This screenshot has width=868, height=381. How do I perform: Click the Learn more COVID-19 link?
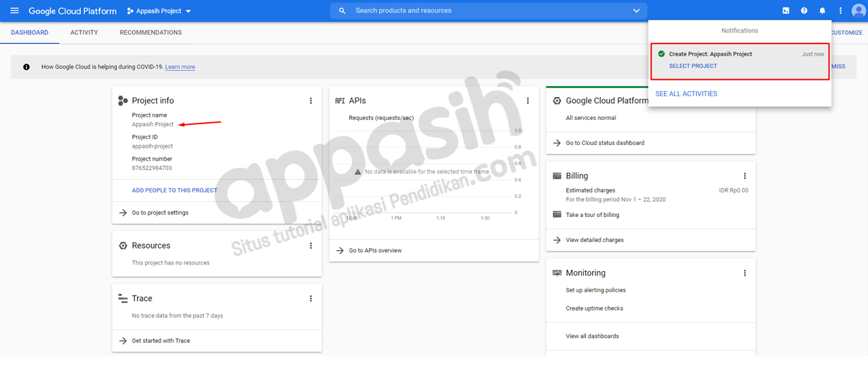[x=180, y=67]
